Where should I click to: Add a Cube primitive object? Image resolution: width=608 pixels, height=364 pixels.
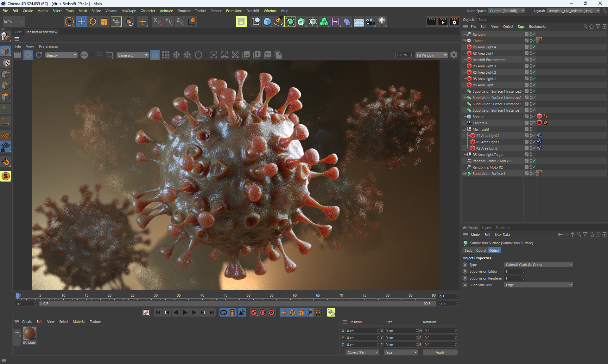click(267, 22)
